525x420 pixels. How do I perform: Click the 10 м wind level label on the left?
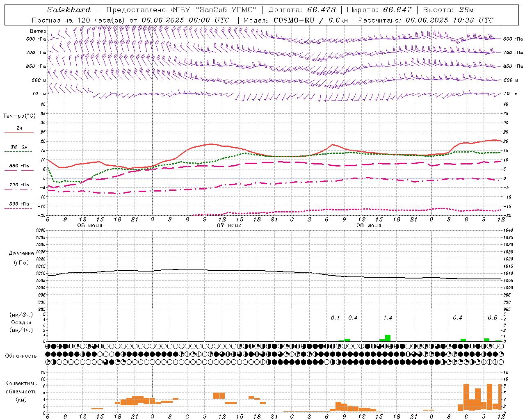point(40,94)
